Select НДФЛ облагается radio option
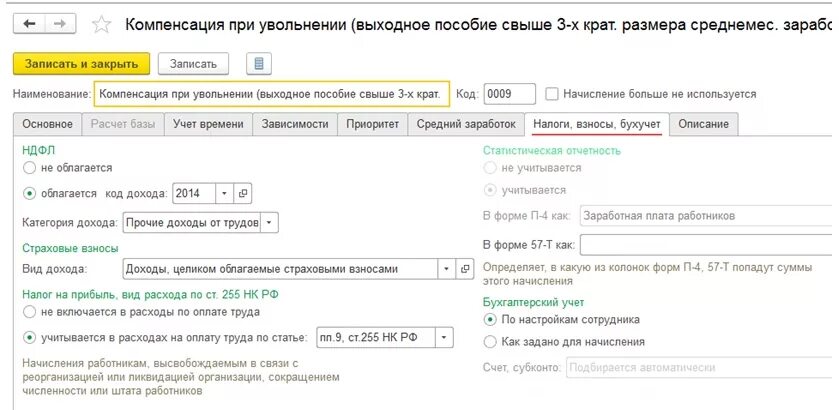Viewport: 839px width, 410px height. tap(29, 194)
